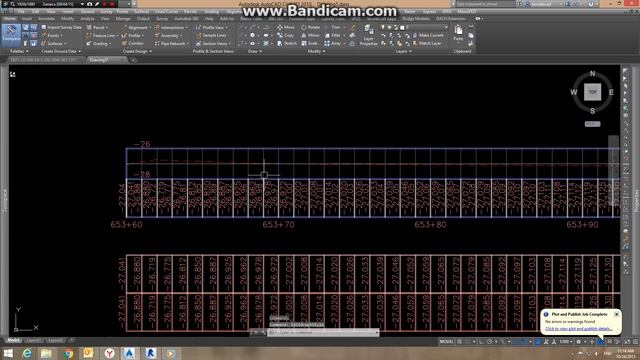Click the Section Views tool
This screenshot has height=360, width=640.
(213, 43)
